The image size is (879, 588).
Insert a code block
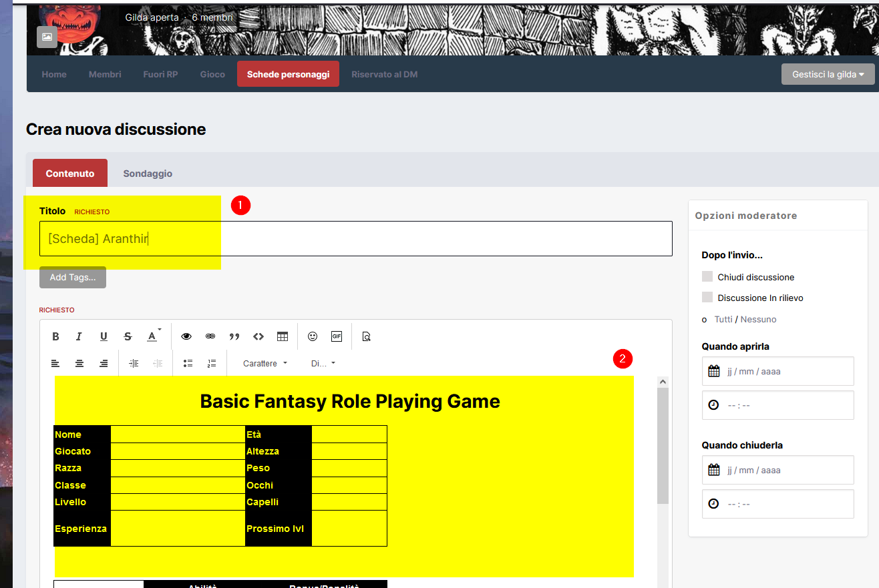[x=258, y=337]
